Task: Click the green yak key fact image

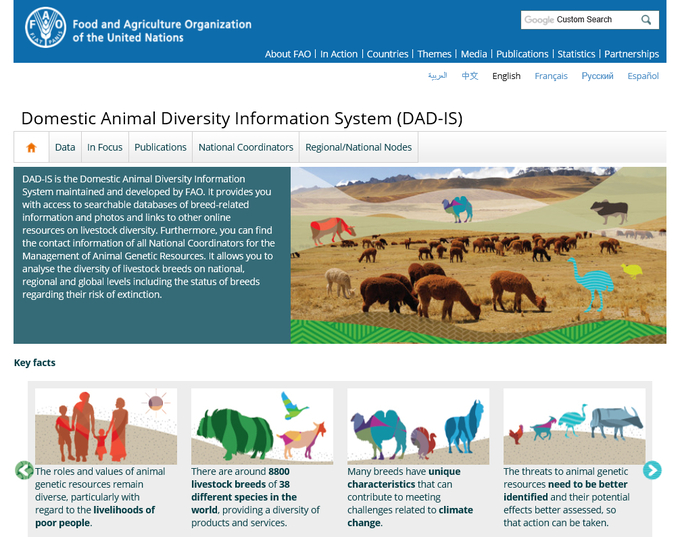Action: pos(262,426)
